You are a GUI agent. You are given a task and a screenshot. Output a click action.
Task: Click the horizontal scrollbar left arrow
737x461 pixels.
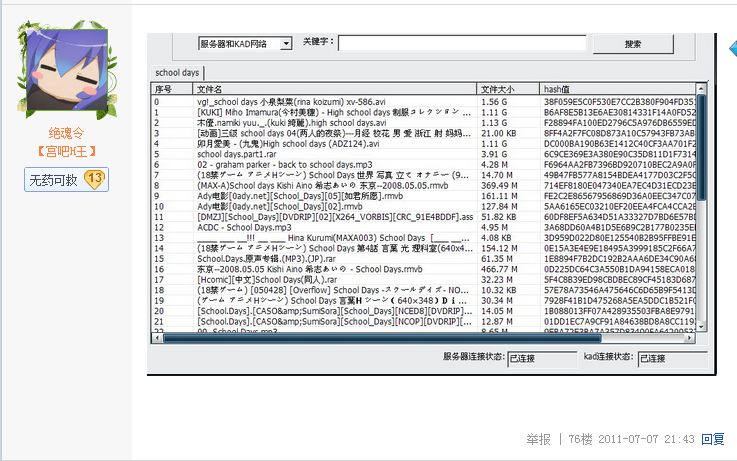click(156, 337)
